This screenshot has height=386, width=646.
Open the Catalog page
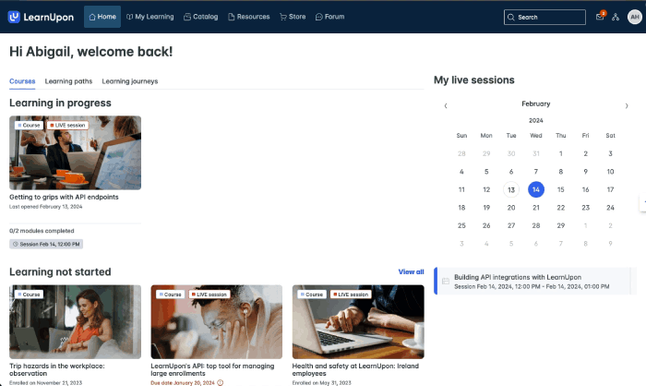201,17
